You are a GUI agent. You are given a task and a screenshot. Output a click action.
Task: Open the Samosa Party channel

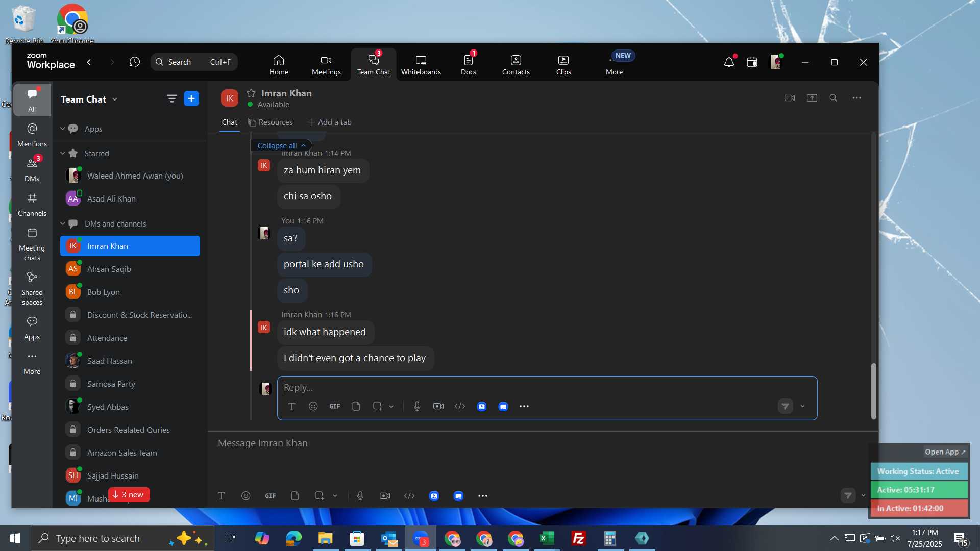(130, 384)
